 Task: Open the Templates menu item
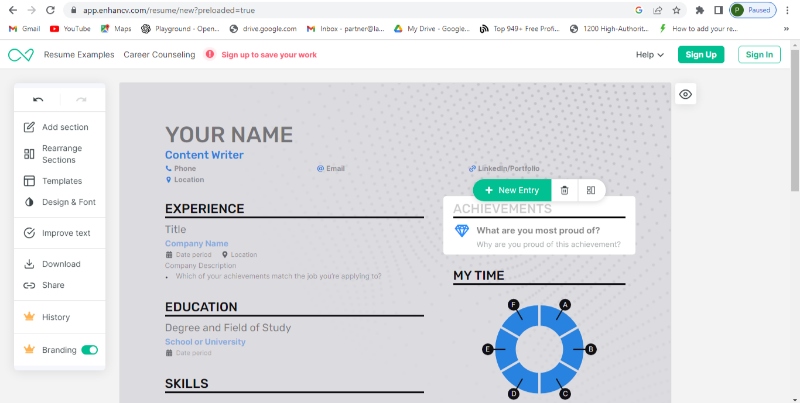(60, 181)
